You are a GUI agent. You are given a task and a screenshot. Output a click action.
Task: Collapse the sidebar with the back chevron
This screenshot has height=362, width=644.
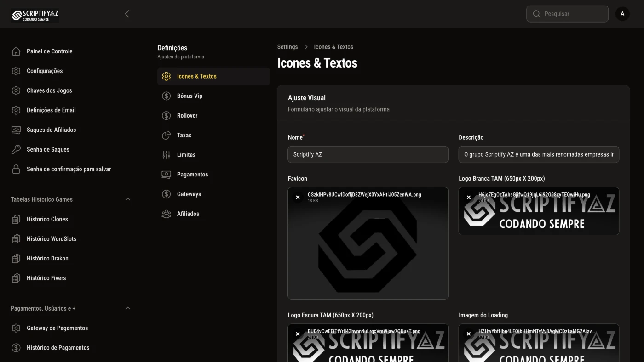click(x=127, y=14)
